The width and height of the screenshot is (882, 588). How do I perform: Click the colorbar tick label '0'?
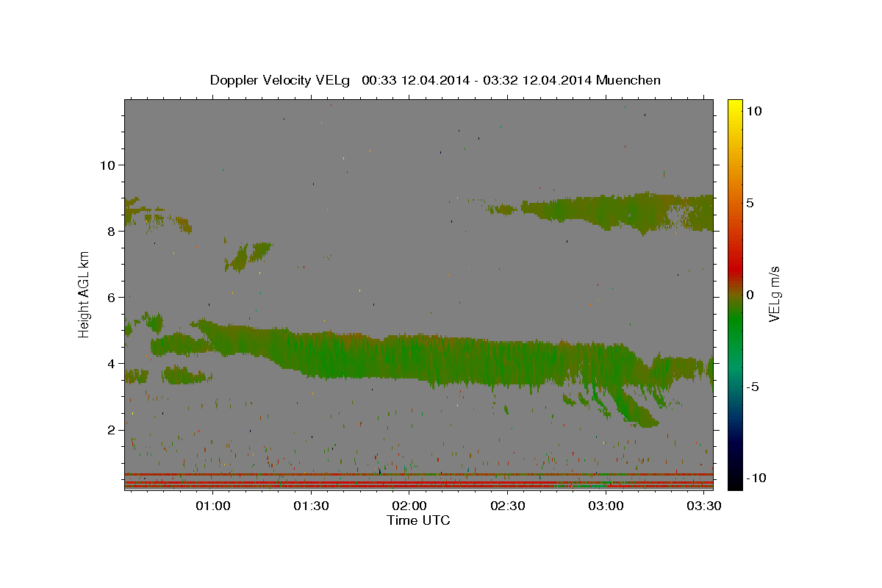click(x=750, y=295)
